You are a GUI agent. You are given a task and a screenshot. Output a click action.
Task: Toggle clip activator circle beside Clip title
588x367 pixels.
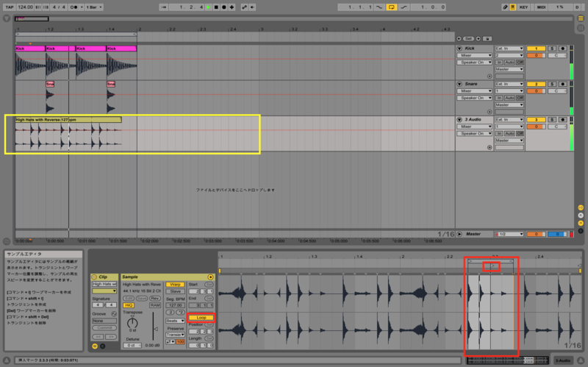point(94,277)
